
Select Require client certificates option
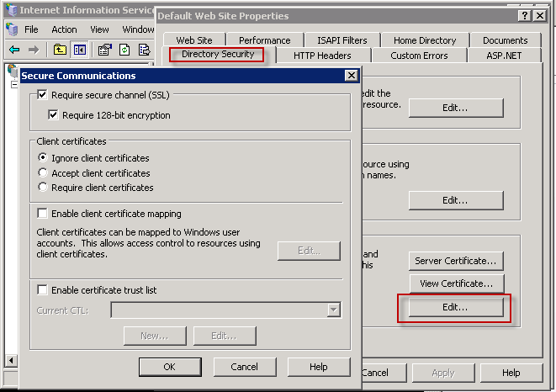pyautogui.click(x=43, y=188)
